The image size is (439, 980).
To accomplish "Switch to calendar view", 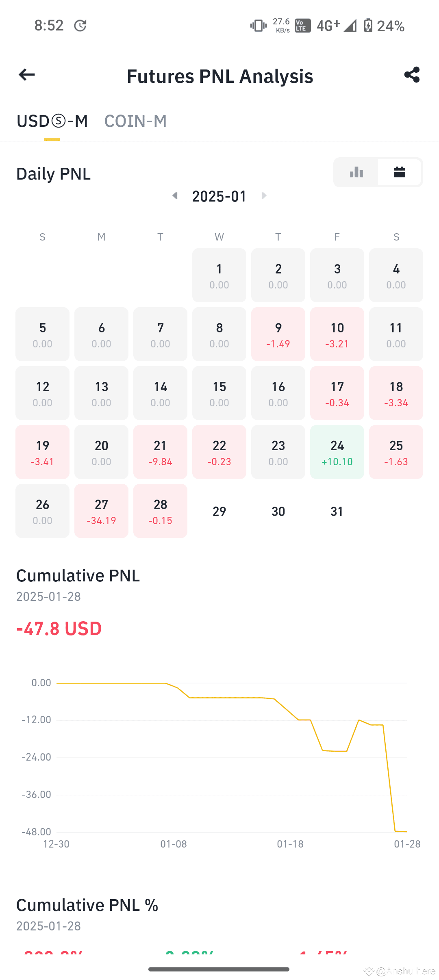I will click(x=400, y=172).
